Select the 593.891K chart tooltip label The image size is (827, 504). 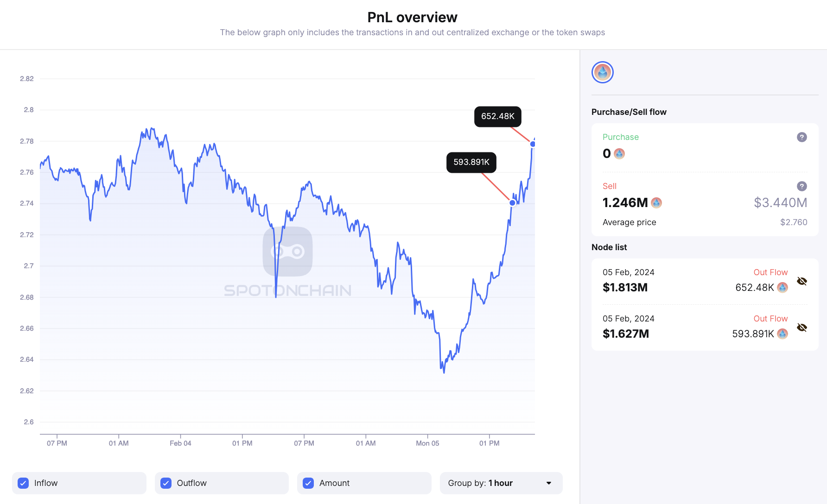tap(471, 162)
